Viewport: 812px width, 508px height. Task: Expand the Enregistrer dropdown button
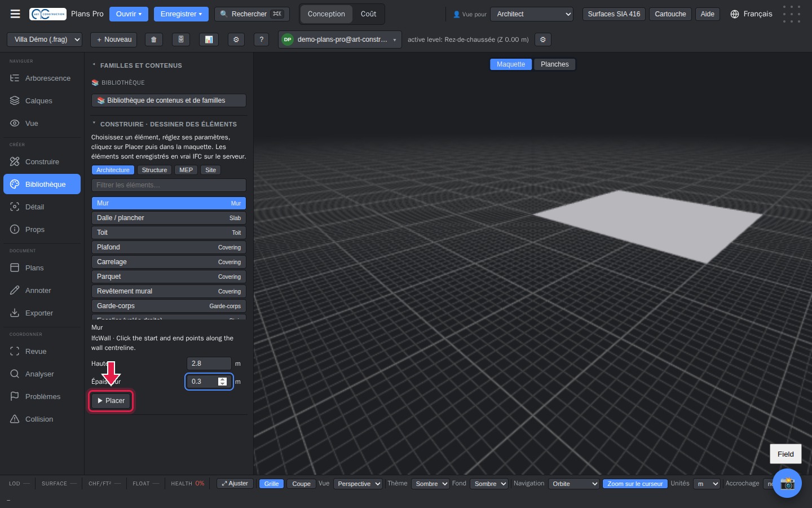click(x=181, y=14)
